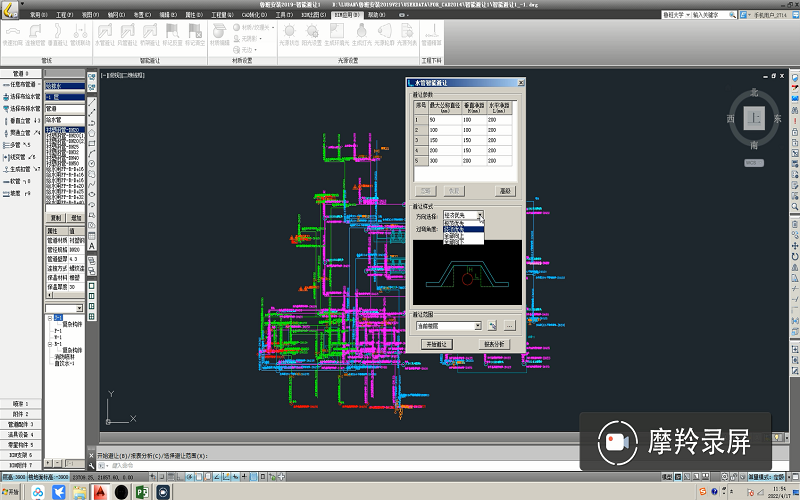Click the search magnifier icon at top right
The height and width of the screenshot is (500, 800).
click(733, 15)
